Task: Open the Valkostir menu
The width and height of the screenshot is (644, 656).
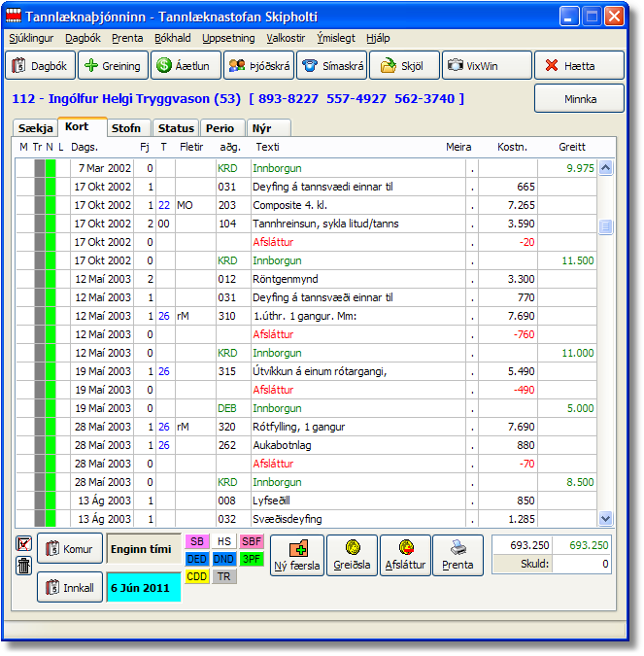Action: click(286, 38)
